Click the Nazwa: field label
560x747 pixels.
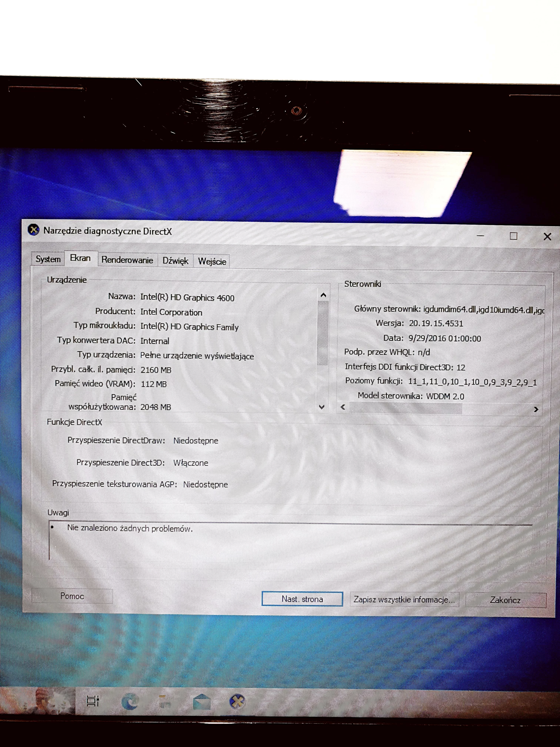[x=121, y=296]
